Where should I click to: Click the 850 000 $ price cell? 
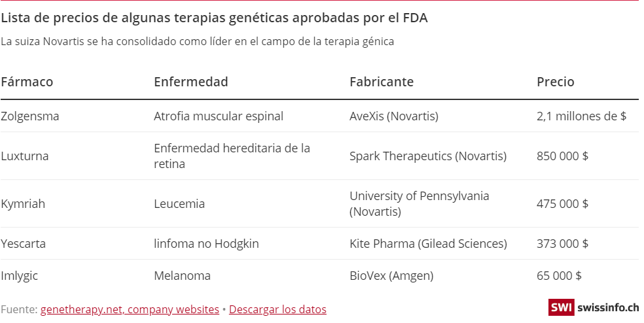[562, 156]
